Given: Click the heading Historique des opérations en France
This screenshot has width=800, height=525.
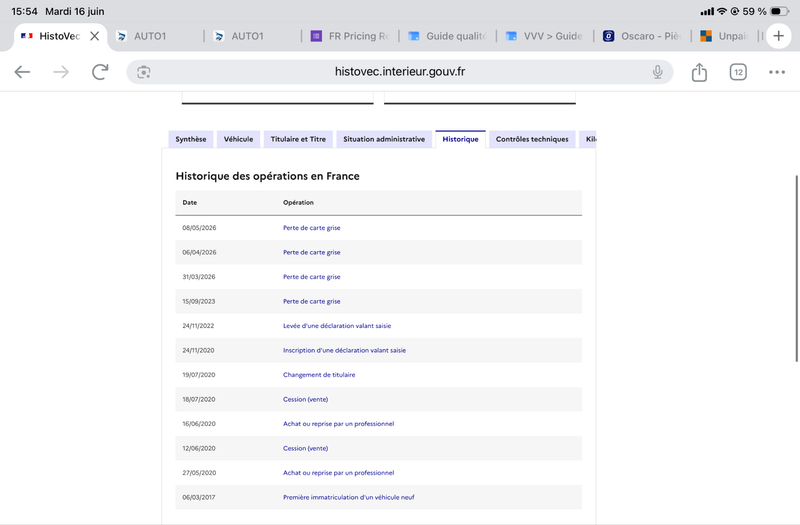Looking at the screenshot, I should [267, 176].
